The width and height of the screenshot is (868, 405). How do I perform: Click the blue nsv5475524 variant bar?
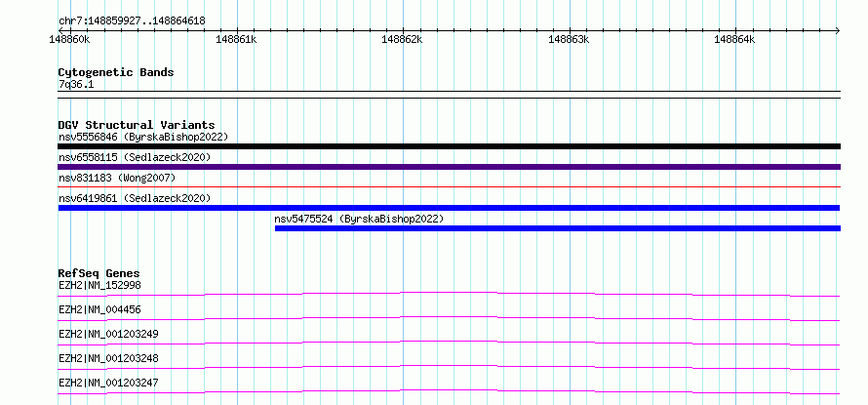558,228
